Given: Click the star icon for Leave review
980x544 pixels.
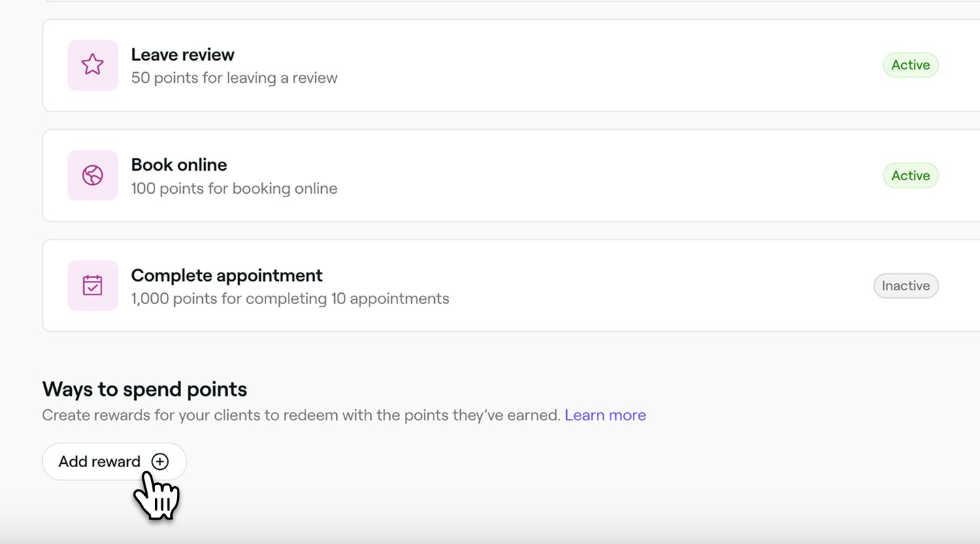Looking at the screenshot, I should [93, 65].
